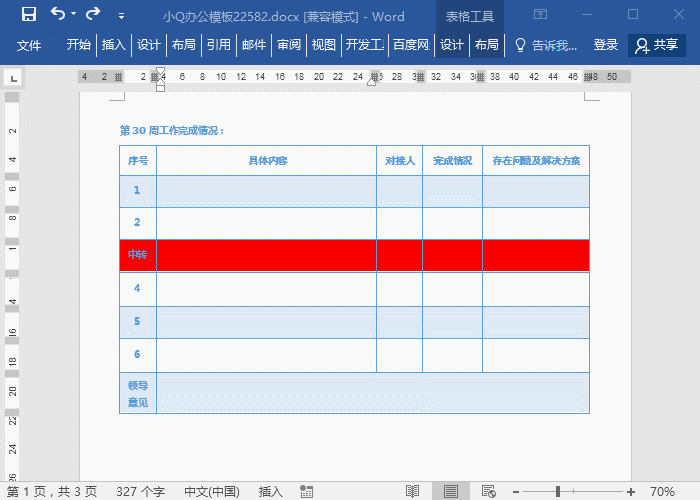Image resolution: width=700 pixels, height=500 pixels.
Task: Click the heading 第30周工作完成情况
Action: tap(171, 130)
